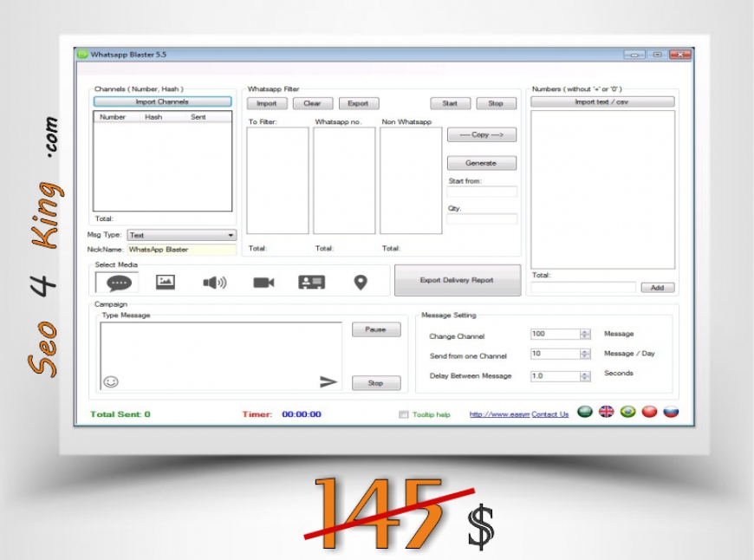Stop the campaign
The width and height of the screenshot is (754, 560).
point(376,383)
